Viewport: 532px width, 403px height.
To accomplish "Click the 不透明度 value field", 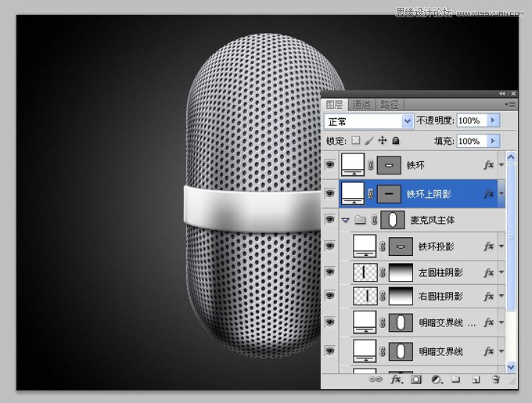I will tap(472, 121).
